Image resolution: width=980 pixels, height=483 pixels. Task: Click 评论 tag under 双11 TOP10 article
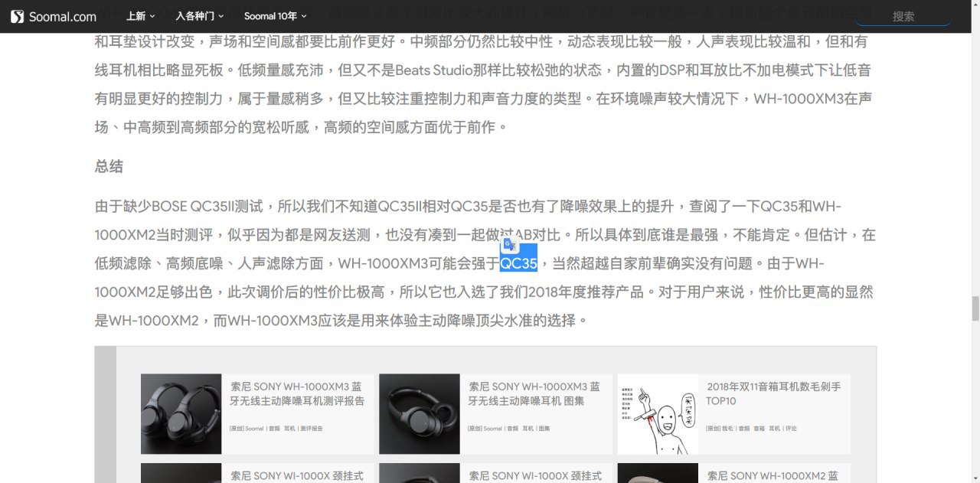coord(790,429)
